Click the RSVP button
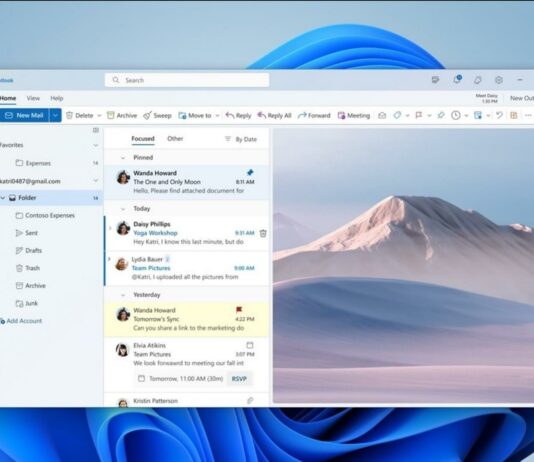Screen dimensions: 534x462 pyautogui.click(x=239, y=379)
